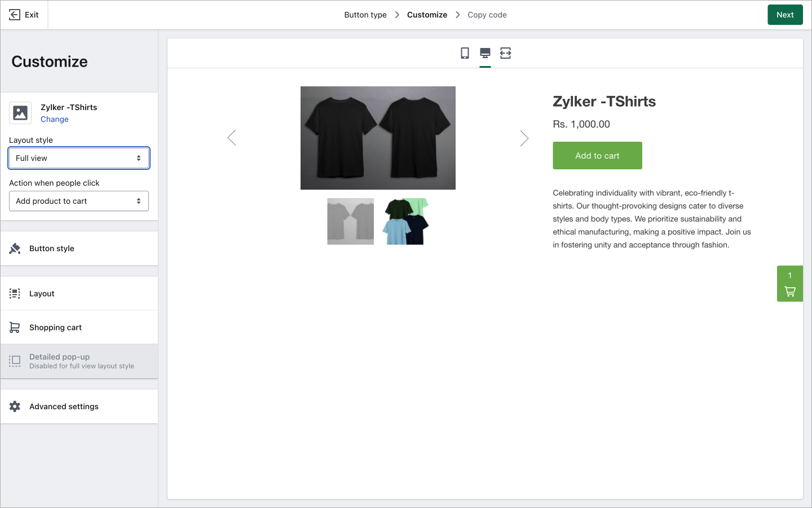Go to Button type step

point(365,15)
